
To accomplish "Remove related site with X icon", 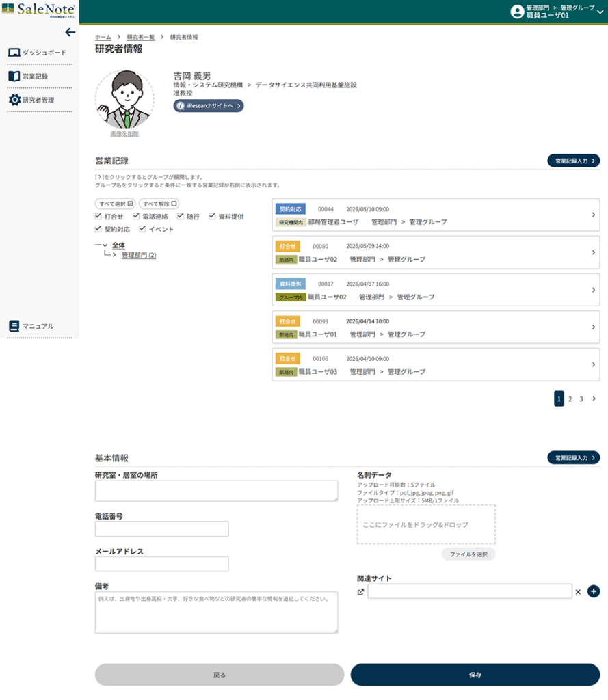I will click(578, 592).
